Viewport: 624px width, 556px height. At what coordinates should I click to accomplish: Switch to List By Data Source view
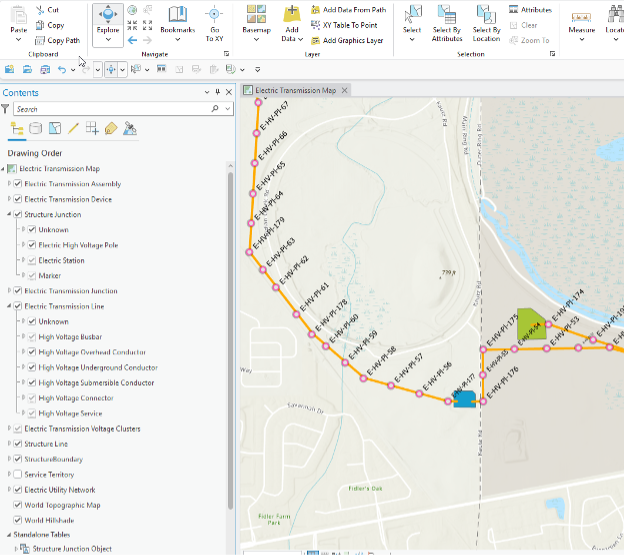(x=35, y=129)
